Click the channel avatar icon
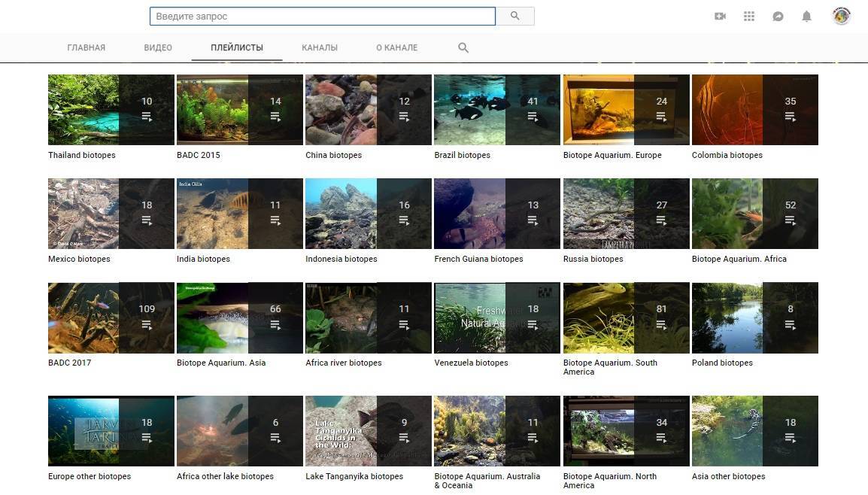This screenshot has height=495, width=868. point(841,16)
